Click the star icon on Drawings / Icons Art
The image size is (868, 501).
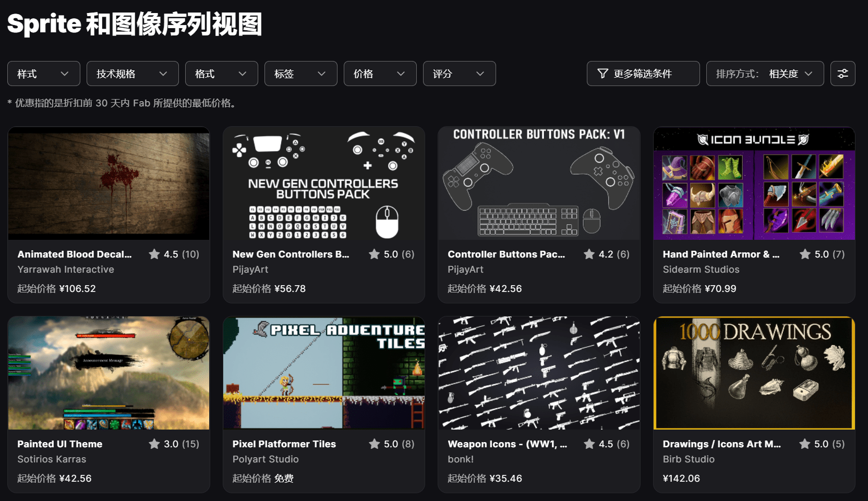[x=805, y=444]
